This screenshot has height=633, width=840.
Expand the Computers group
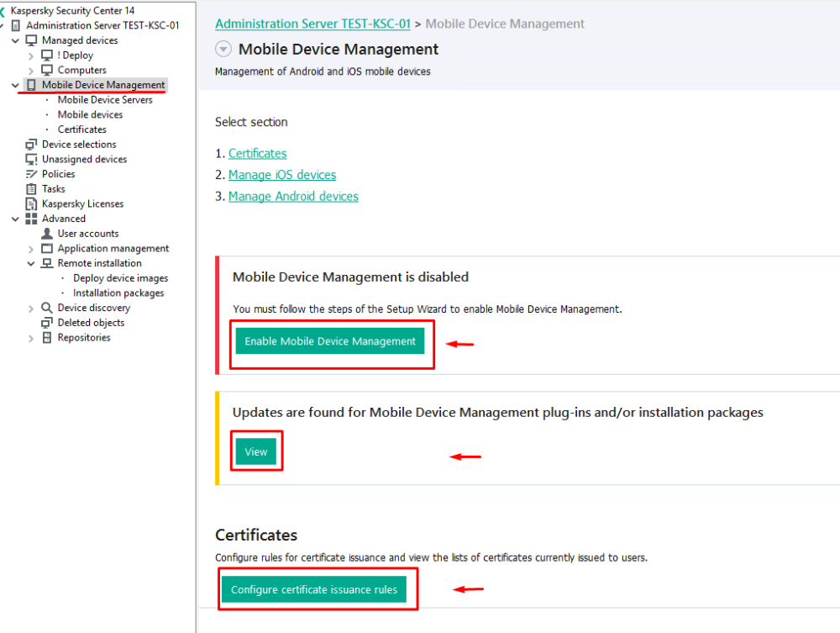31,71
